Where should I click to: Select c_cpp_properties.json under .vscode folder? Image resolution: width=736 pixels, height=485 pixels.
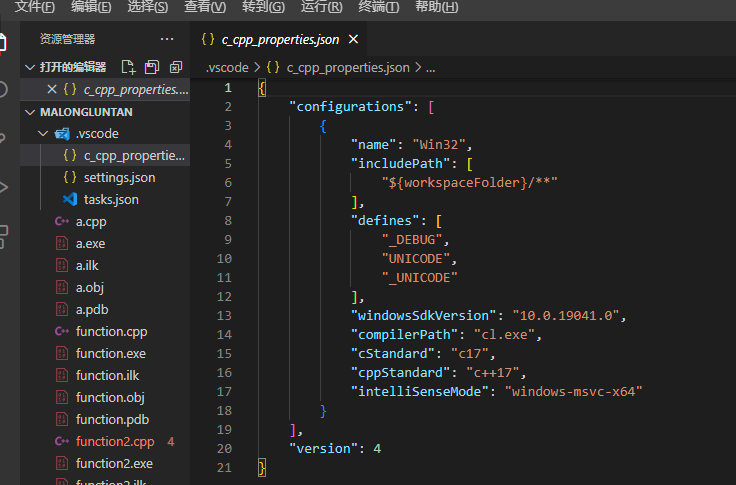click(x=105, y=155)
